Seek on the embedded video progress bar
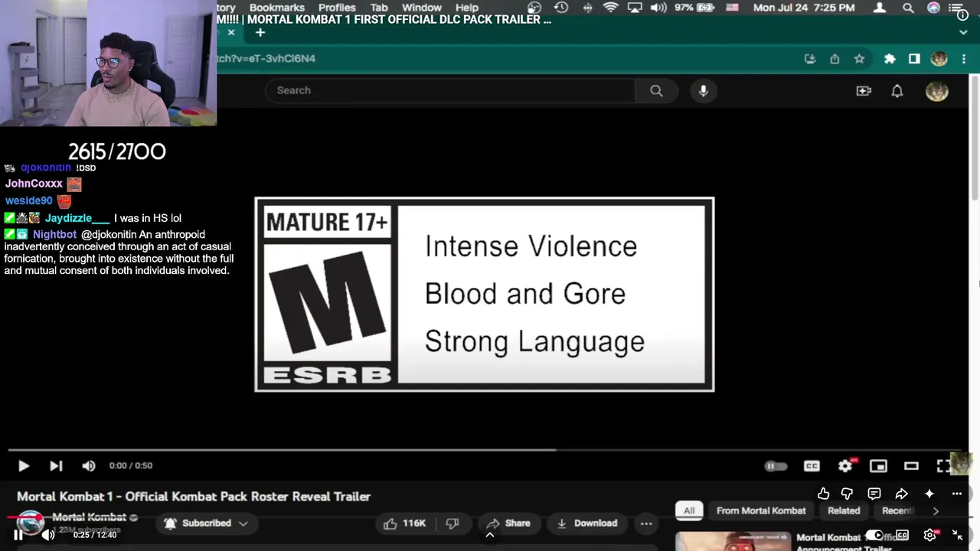This screenshot has width=980, height=551. point(484,450)
